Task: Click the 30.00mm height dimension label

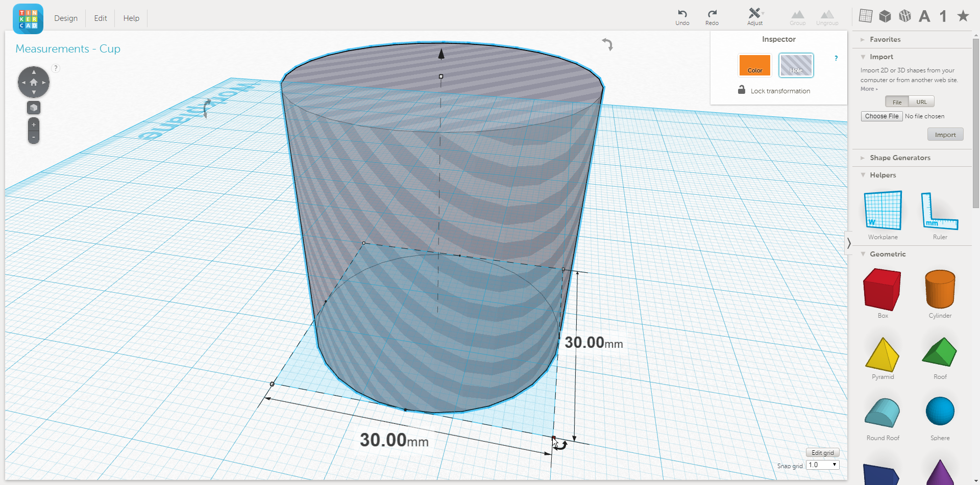Action: pyautogui.click(x=594, y=343)
